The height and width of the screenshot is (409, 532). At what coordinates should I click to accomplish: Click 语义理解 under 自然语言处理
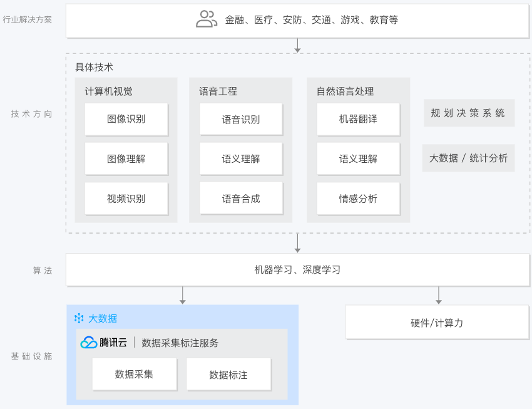click(x=358, y=158)
